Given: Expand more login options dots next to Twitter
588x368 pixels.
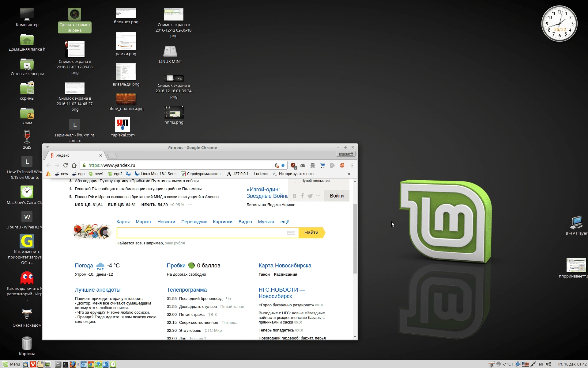Looking at the screenshot, I should [x=318, y=196].
